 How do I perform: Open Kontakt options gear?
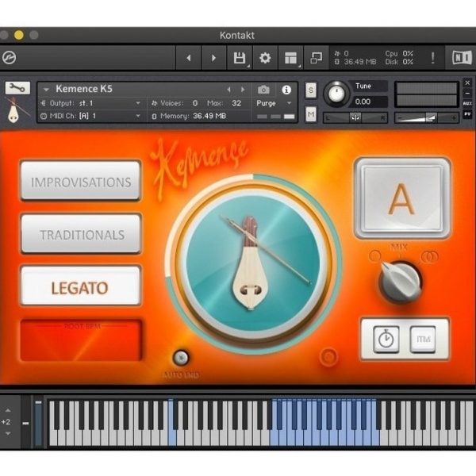(265, 58)
